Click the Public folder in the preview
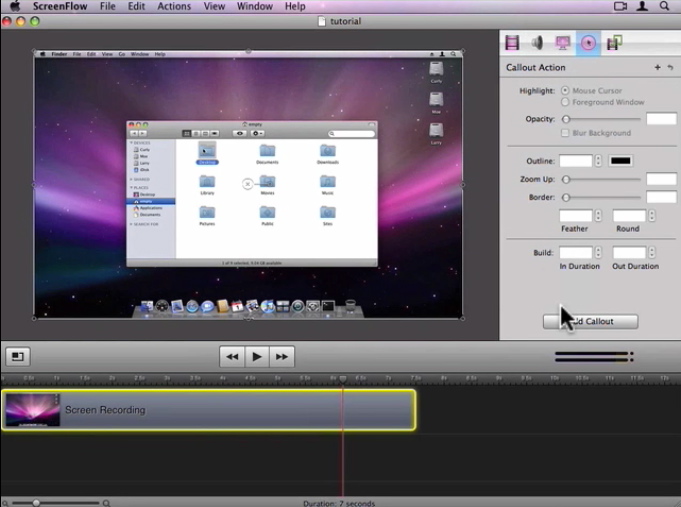681x507 pixels. coord(268,215)
